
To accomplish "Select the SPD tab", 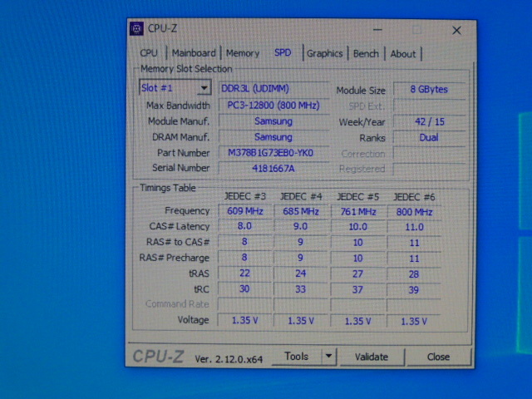I will [x=283, y=52].
